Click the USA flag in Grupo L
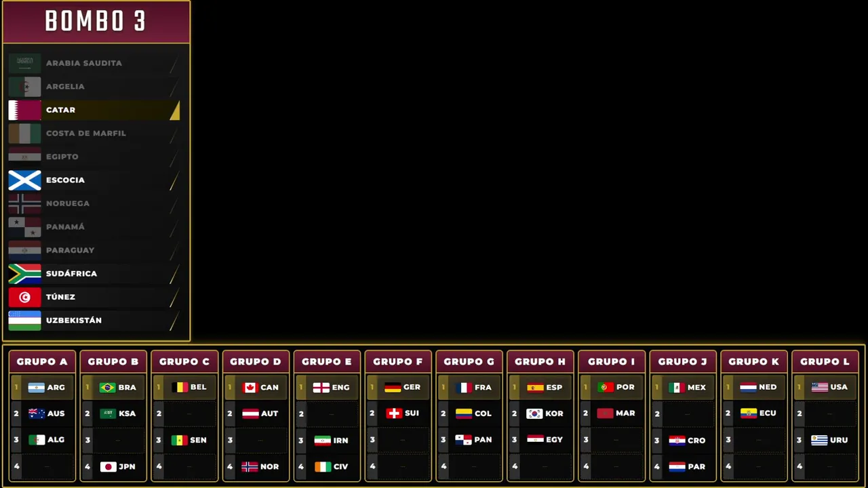 click(820, 388)
